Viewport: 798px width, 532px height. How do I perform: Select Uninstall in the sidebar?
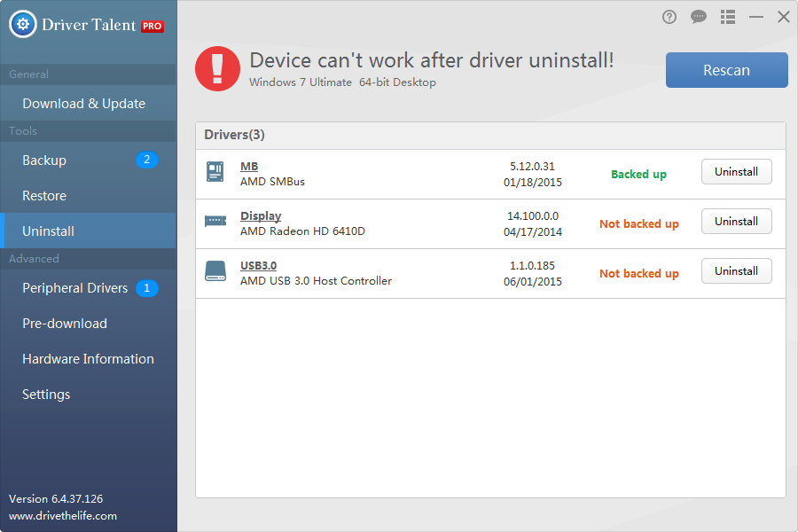(89, 231)
